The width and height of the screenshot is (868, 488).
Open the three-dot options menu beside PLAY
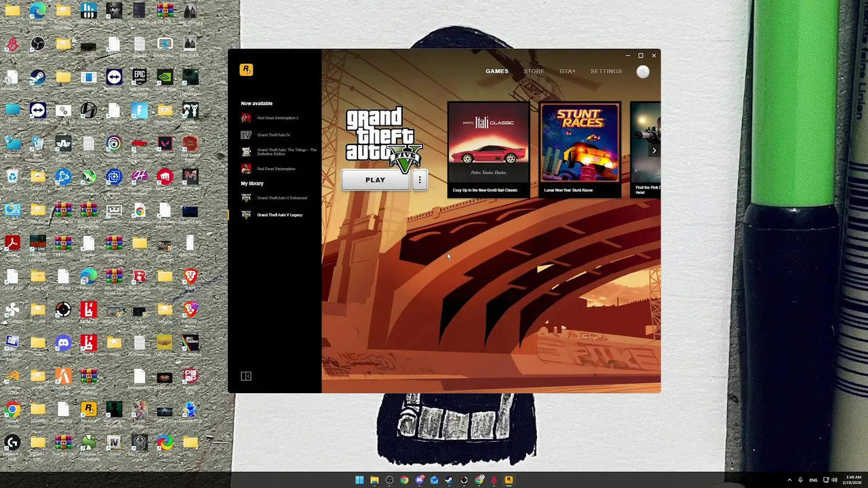[420, 180]
